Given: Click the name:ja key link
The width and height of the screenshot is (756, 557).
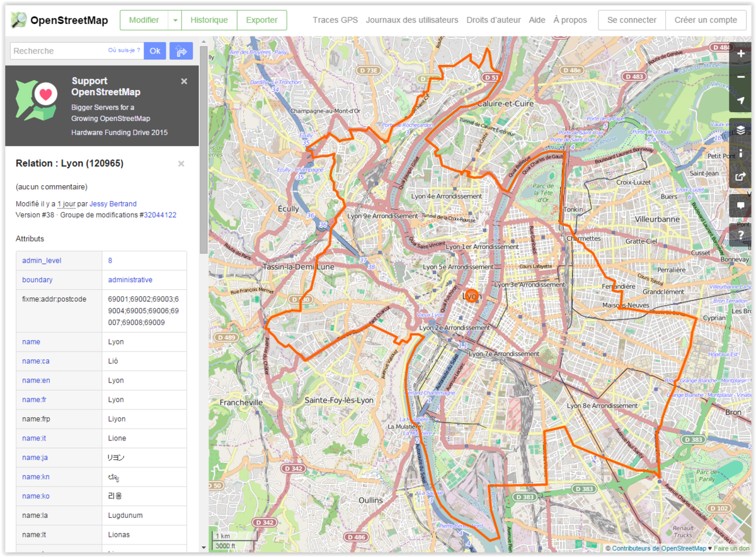Looking at the screenshot, I should pos(35,457).
